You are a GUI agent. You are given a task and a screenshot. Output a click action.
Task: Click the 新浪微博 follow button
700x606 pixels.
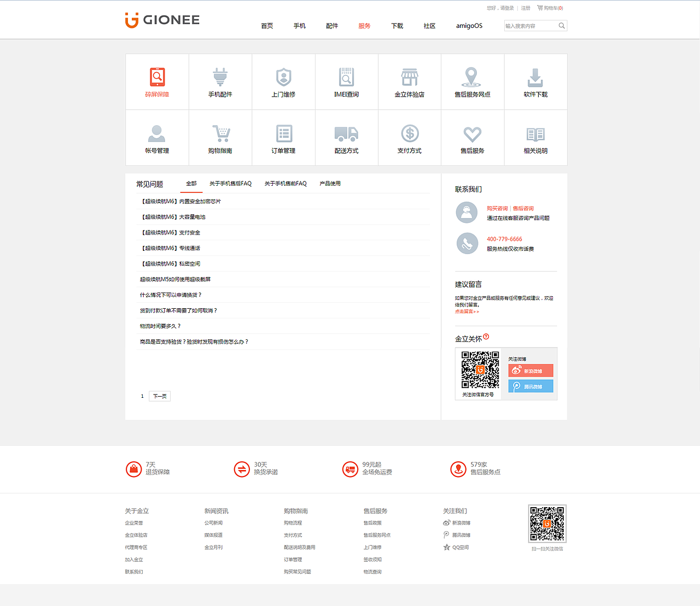530,370
